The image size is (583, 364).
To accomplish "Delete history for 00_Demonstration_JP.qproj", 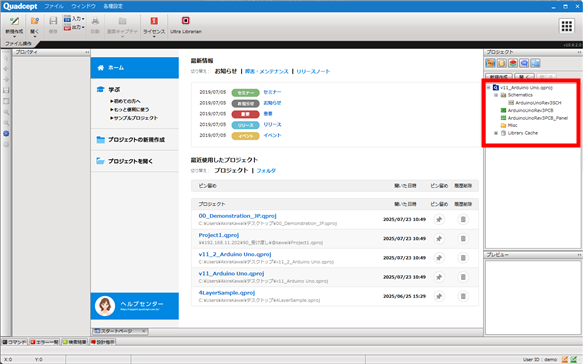I will tap(463, 219).
